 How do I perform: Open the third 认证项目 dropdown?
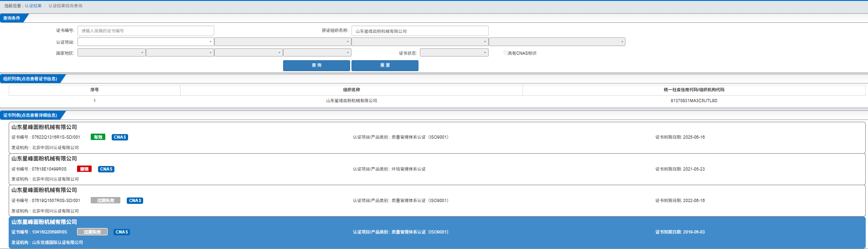click(420, 42)
